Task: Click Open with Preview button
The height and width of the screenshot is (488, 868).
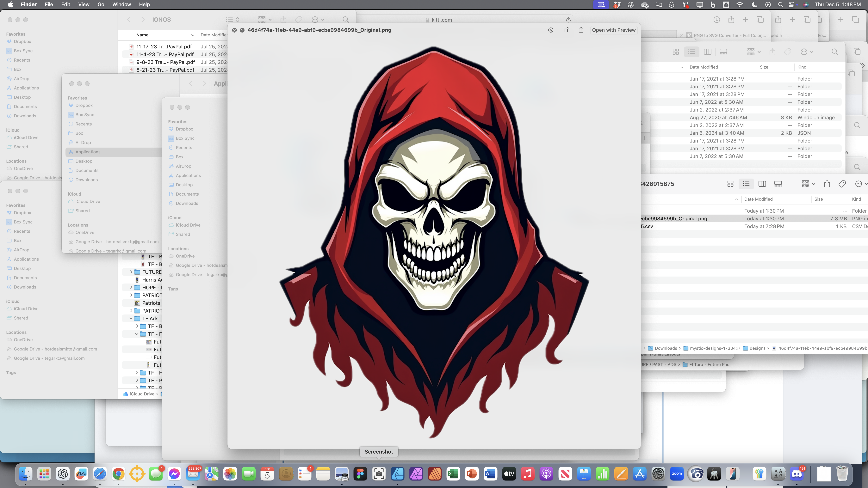Action: (x=614, y=30)
